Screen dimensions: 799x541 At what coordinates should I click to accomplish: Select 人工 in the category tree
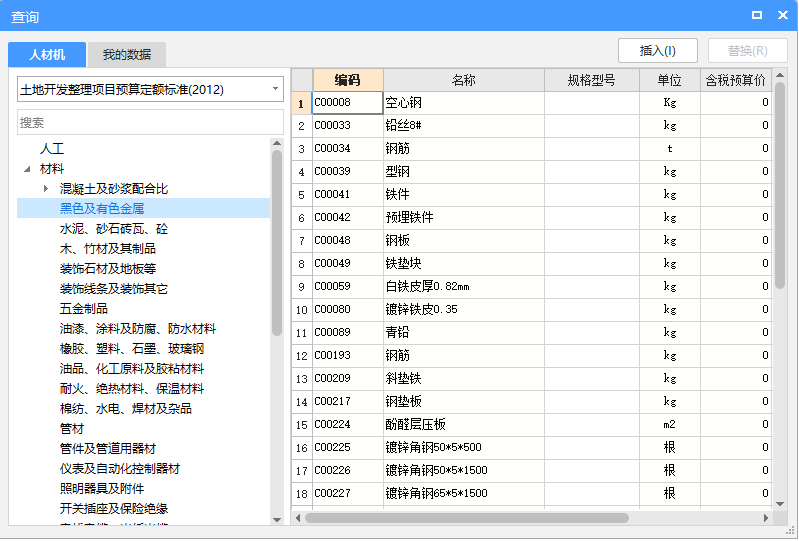point(52,148)
